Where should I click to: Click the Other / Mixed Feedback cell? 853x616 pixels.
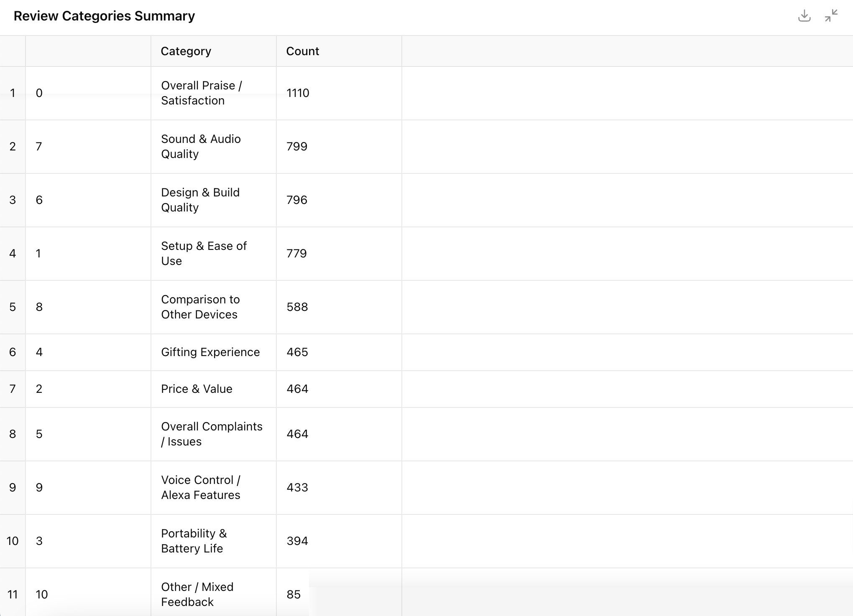[197, 594]
